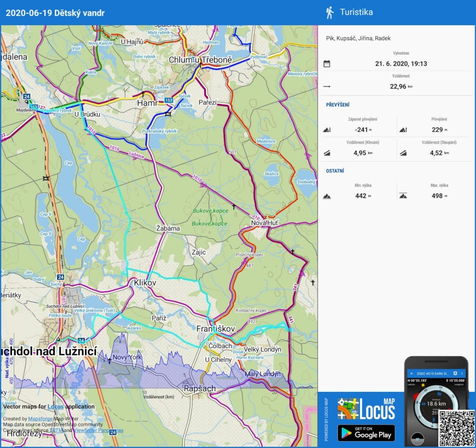This screenshot has height=448, width=476.
Task: Click the uphill distance slope icon
Action: [x=403, y=153]
